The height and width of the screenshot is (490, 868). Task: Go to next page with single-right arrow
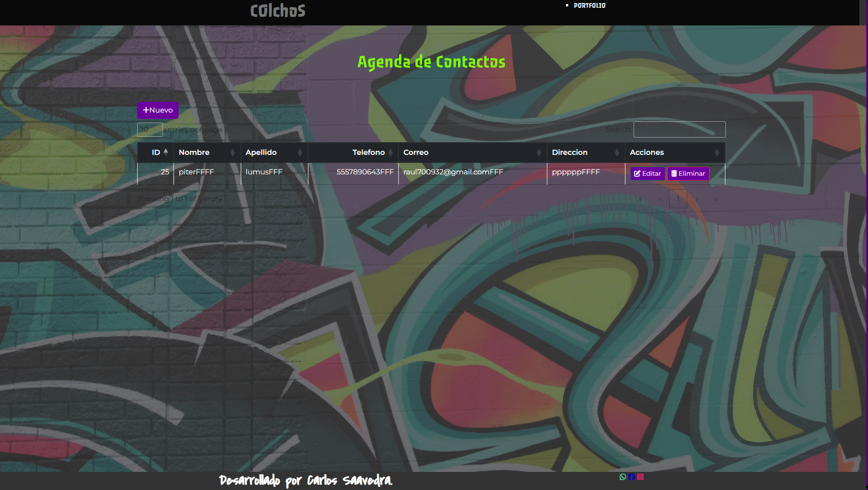[697, 199]
